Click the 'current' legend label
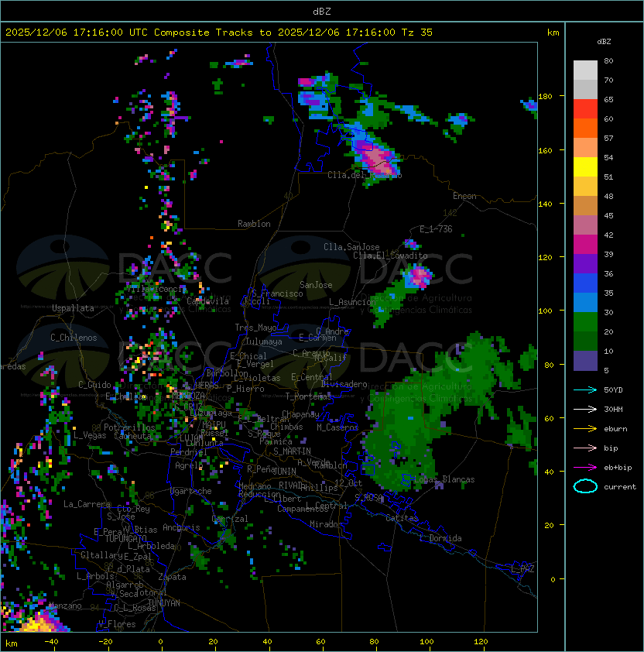The height and width of the screenshot is (652, 644). [x=620, y=486]
